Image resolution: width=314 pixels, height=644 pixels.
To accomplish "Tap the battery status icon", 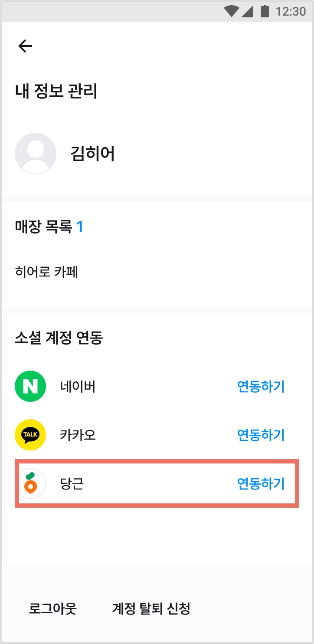I will coord(265,11).
